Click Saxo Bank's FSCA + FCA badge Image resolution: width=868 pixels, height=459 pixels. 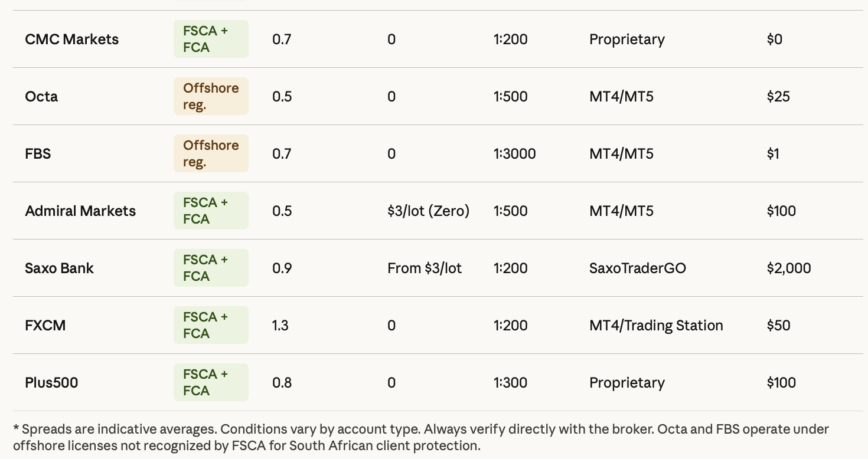pos(211,268)
